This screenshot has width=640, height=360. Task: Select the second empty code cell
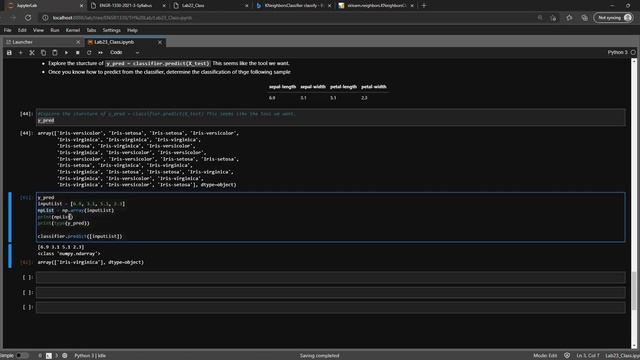pyautogui.click(x=331, y=293)
